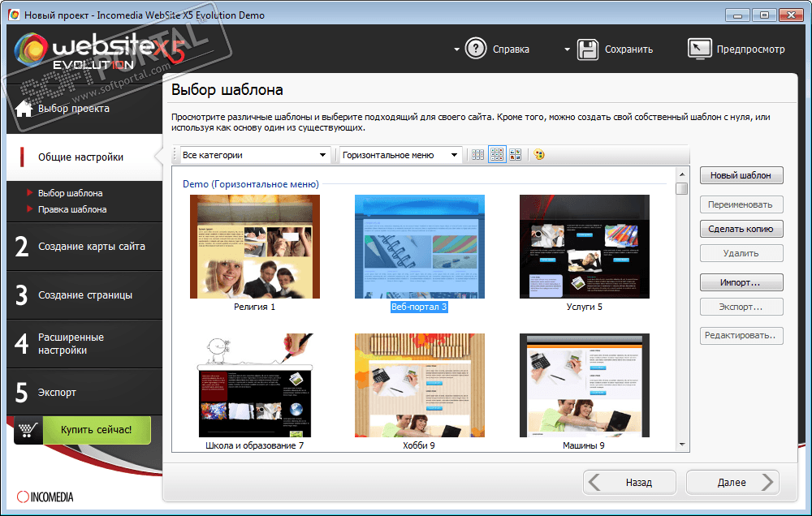
Task: Open Правка шаблона sub-item in sidebar
Action: tap(72, 209)
